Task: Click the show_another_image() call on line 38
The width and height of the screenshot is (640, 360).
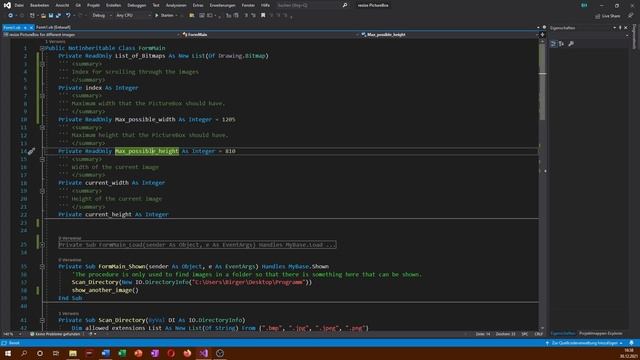Action: click(x=105, y=290)
